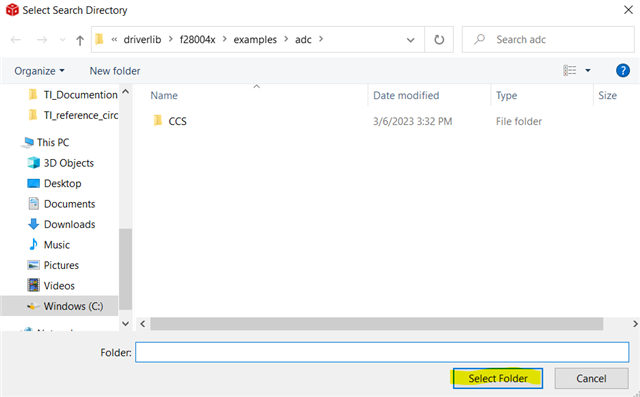Image resolution: width=640 pixels, height=397 pixels.
Task: Navigate to examples in the address bar
Action: 255,40
